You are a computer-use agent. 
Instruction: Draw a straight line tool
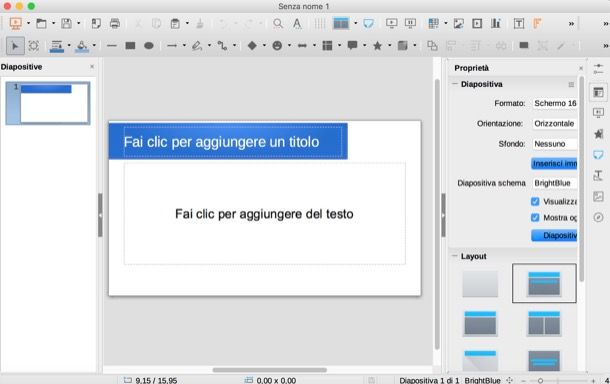[x=112, y=46]
